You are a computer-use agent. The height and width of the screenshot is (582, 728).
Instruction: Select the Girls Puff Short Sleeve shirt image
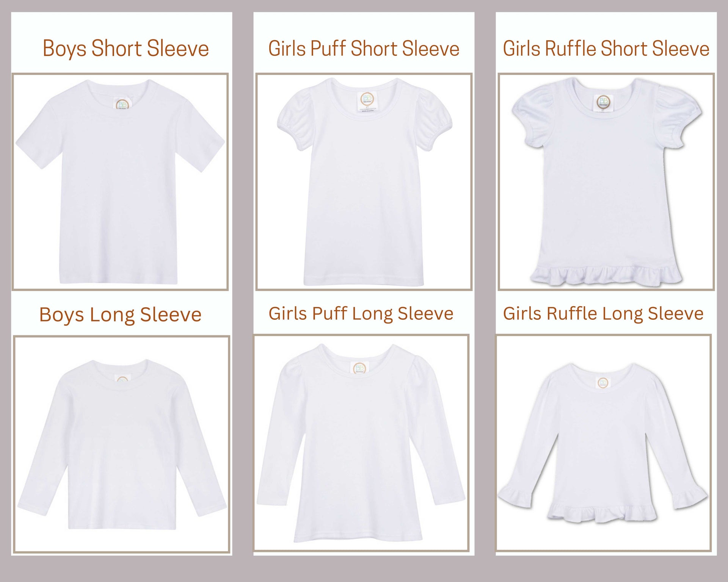coord(364,182)
